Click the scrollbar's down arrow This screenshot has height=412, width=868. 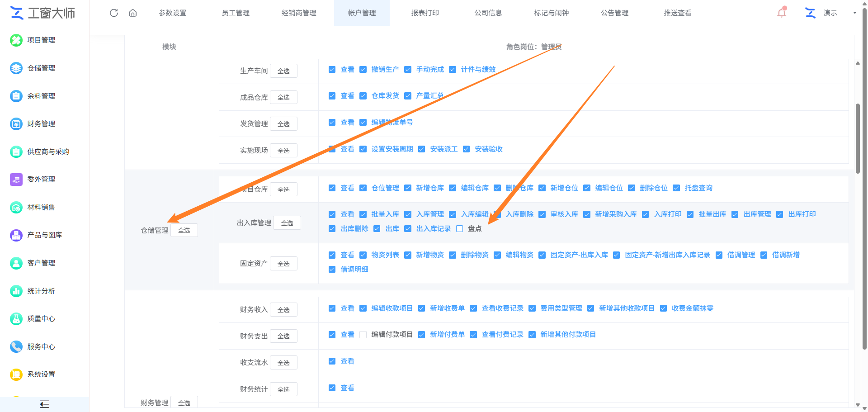[858, 405]
